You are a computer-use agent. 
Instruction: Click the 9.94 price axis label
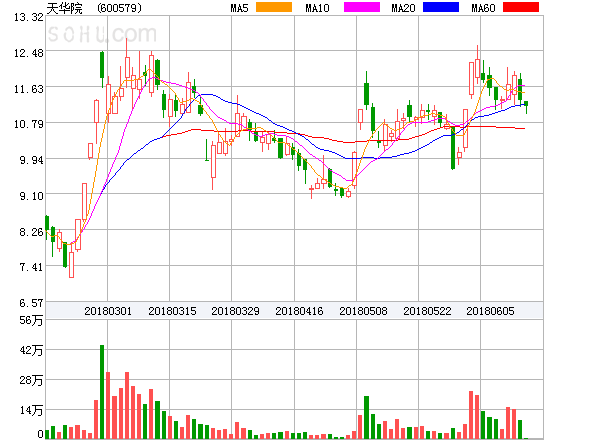tap(31, 160)
